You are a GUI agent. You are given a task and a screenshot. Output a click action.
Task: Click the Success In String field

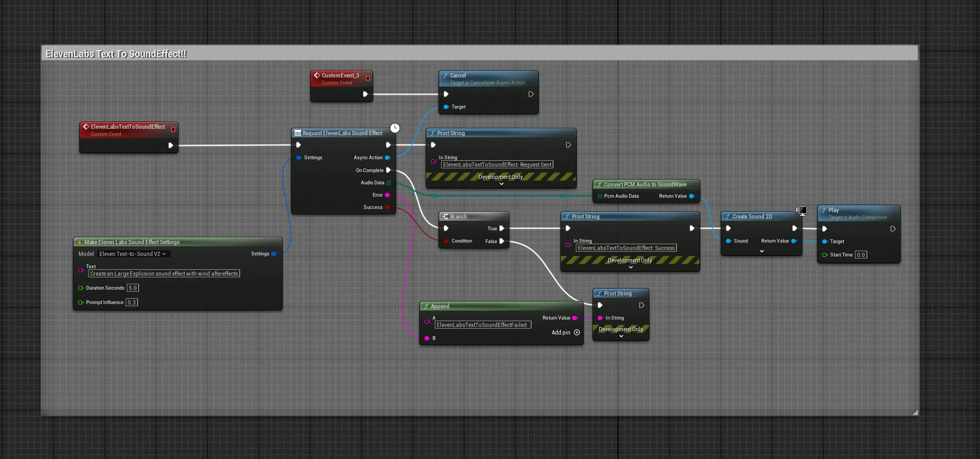pos(626,248)
